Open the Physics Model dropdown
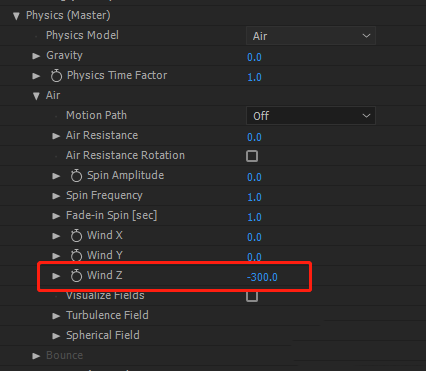This screenshot has width=426, height=371. point(311,36)
